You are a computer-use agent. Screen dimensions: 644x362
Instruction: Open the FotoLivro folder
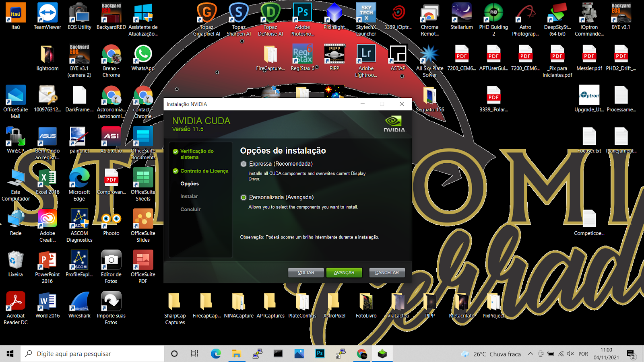pos(366,305)
